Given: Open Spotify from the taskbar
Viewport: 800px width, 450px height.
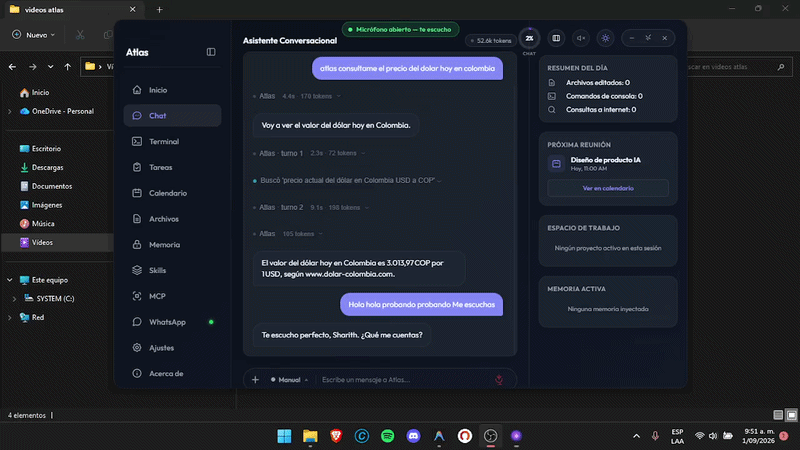Looking at the screenshot, I should click(x=387, y=436).
